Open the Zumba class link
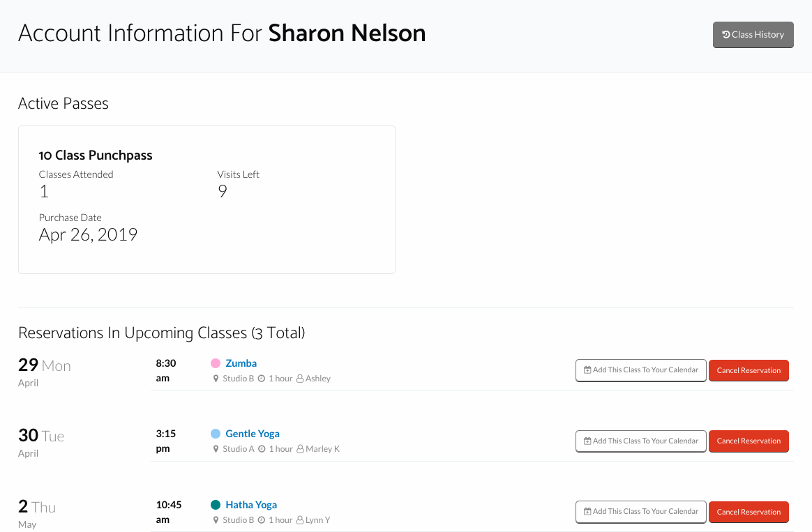The width and height of the screenshot is (812, 532). [241, 363]
